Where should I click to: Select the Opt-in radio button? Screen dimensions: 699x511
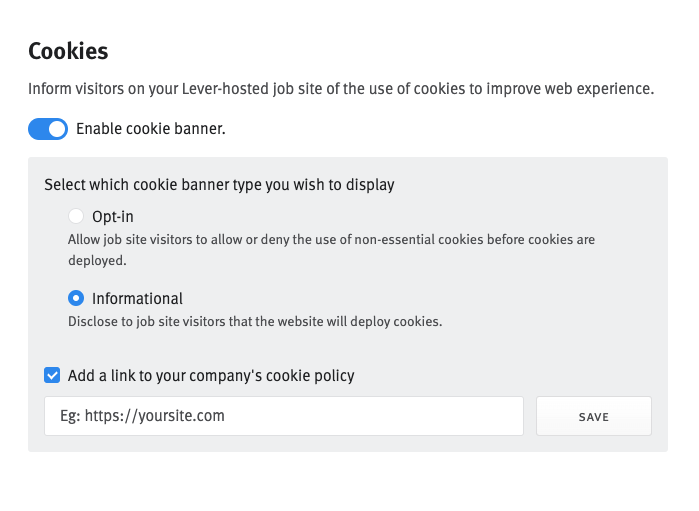[76, 216]
